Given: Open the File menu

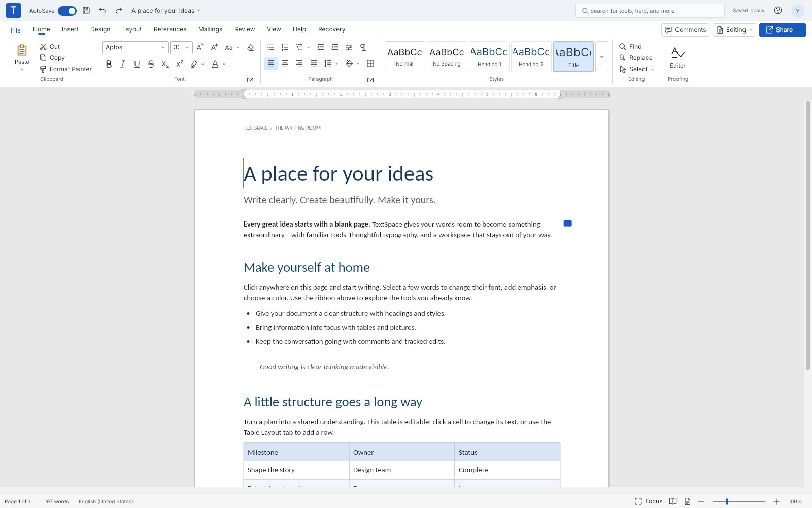Looking at the screenshot, I should [16, 30].
